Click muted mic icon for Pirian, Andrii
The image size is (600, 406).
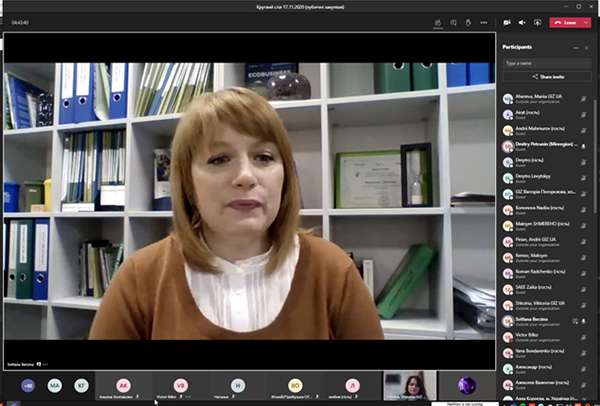coord(584,242)
